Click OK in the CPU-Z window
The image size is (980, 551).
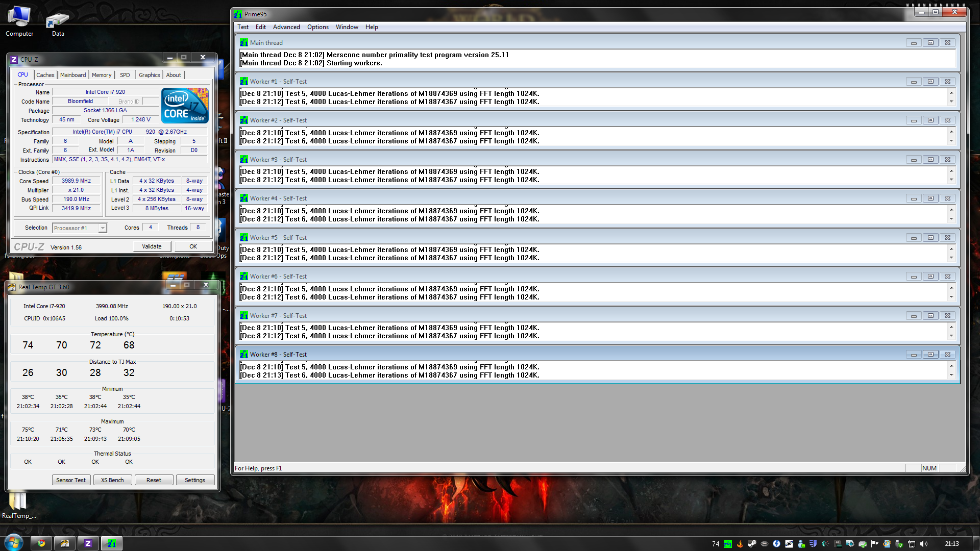pyautogui.click(x=193, y=246)
